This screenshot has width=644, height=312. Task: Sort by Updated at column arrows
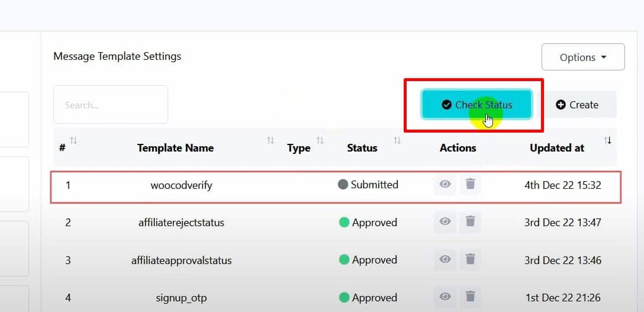click(607, 141)
